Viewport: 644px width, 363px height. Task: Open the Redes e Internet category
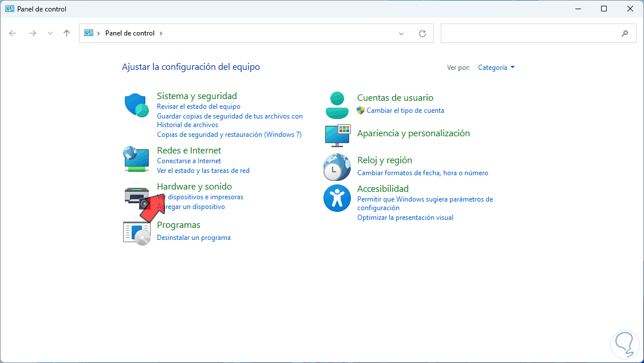[189, 150]
